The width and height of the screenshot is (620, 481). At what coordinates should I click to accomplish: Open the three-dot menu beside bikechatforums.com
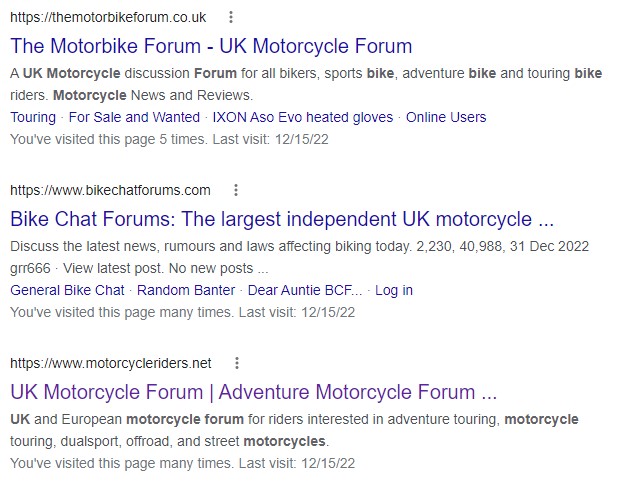[236, 190]
